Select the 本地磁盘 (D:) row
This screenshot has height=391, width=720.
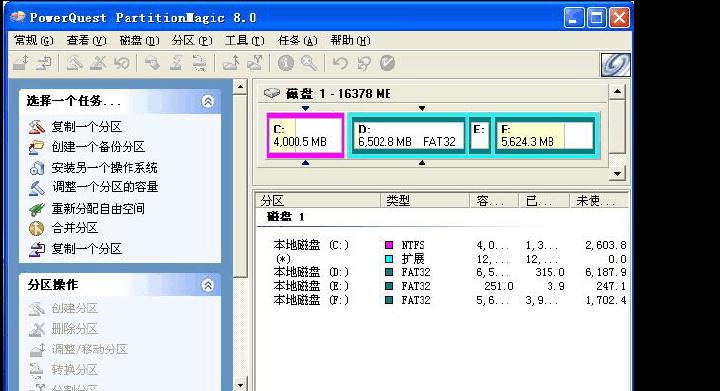[x=442, y=273]
